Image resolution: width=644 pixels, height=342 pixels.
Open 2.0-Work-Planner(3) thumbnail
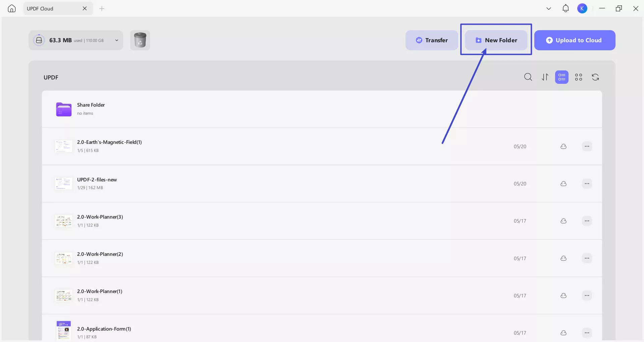pos(64,221)
